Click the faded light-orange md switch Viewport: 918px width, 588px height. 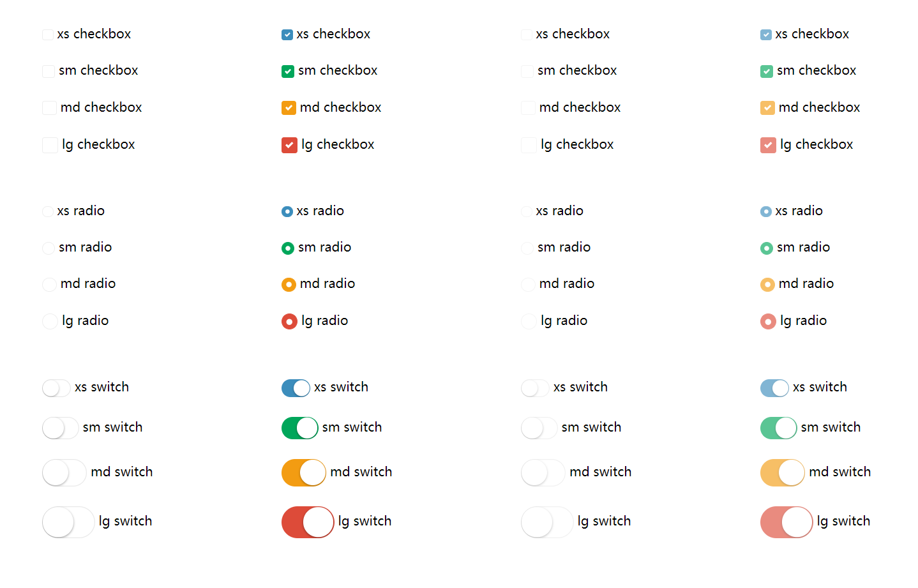782,472
